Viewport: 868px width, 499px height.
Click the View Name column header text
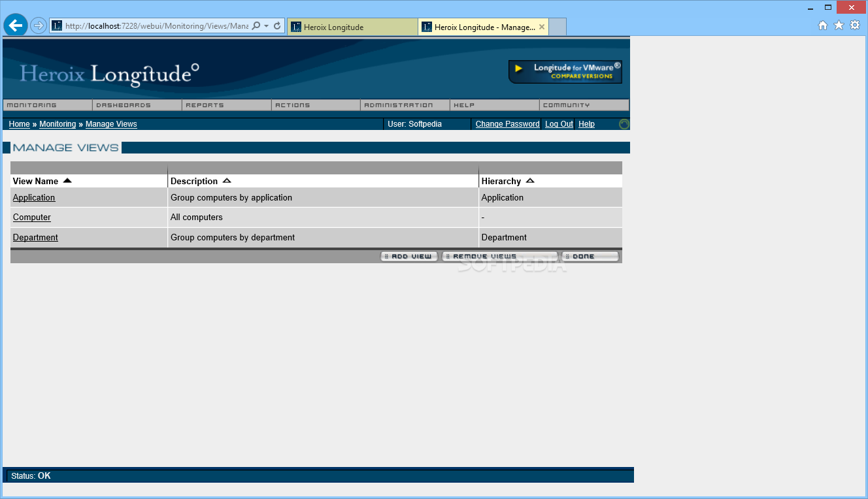(x=35, y=182)
